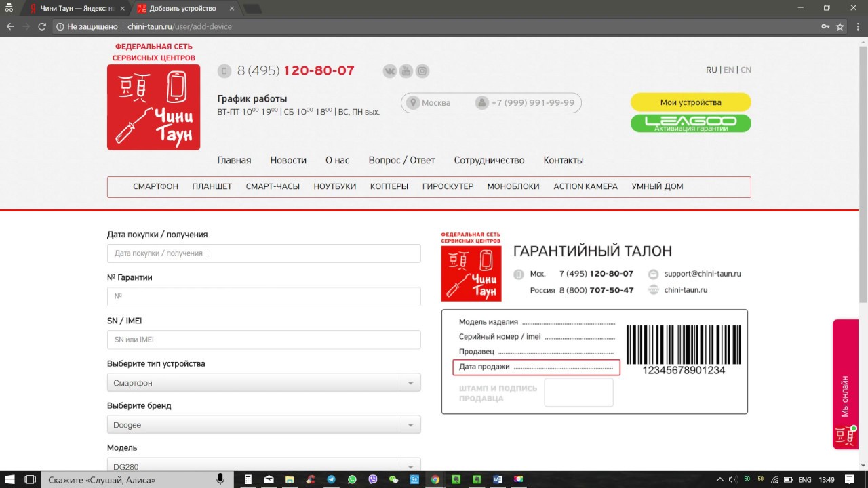Image resolution: width=868 pixels, height=488 pixels.
Task: Click the № Гарантии input field
Action: click(x=264, y=296)
